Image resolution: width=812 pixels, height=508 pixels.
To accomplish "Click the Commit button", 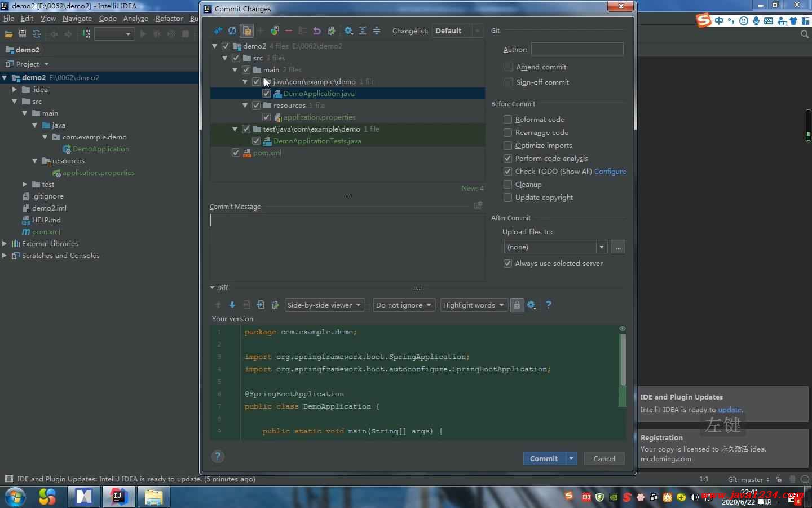I will (x=544, y=458).
